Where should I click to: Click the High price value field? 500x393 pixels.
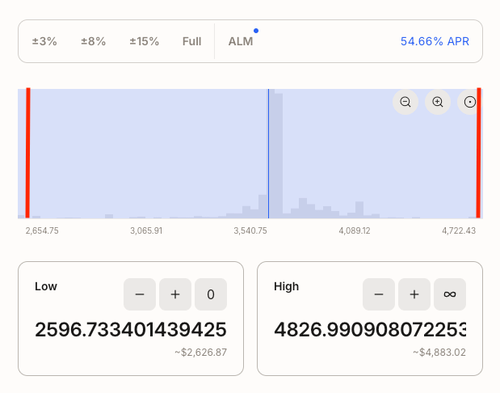pyautogui.click(x=370, y=330)
